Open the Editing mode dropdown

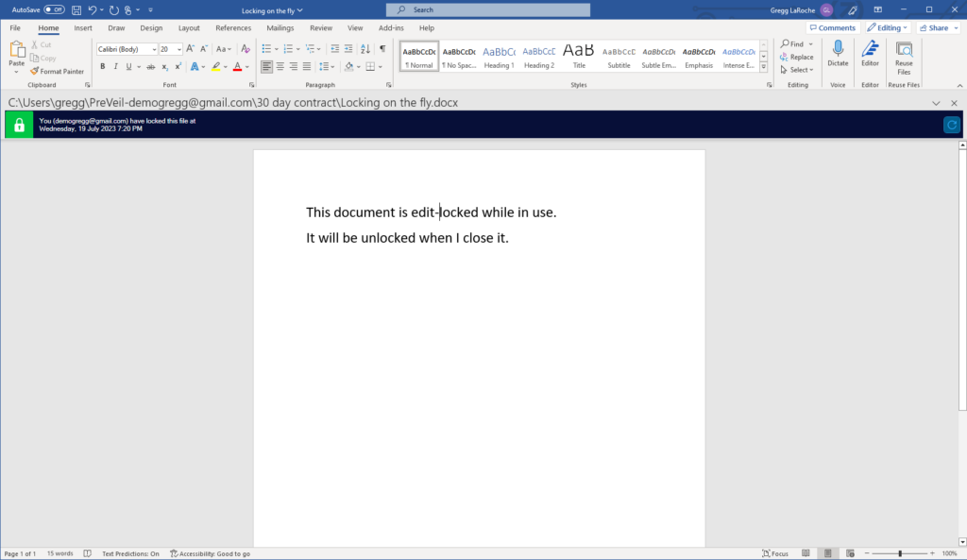(888, 28)
